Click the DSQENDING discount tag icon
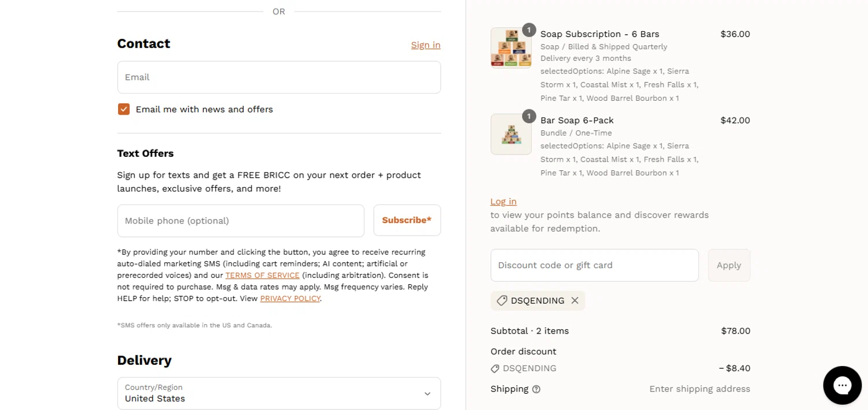The width and height of the screenshot is (868, 410). click(502, 301)
